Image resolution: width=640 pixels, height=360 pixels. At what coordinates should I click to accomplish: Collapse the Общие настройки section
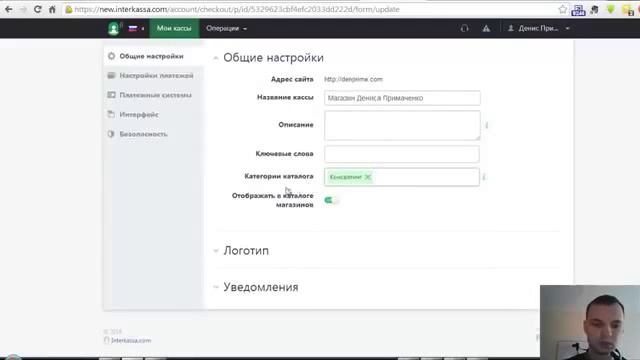pyautogui.click(x=216, y=58)
